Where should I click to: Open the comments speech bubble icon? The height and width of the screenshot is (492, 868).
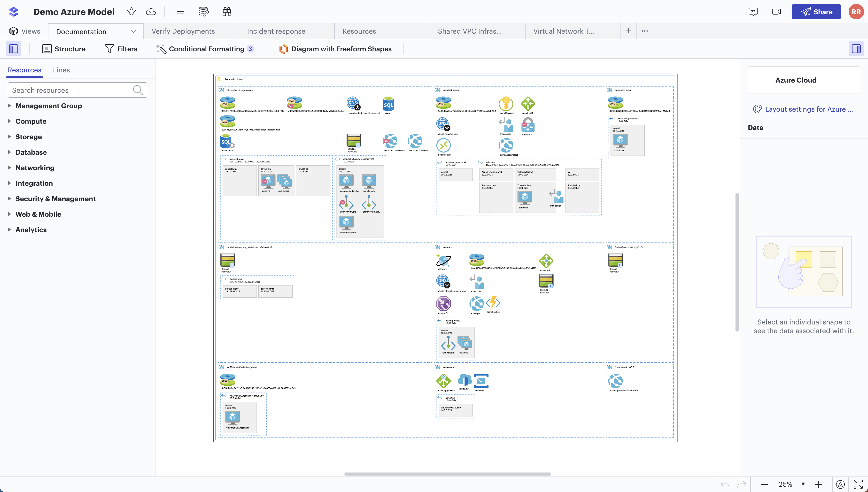[x=753, y=12]
